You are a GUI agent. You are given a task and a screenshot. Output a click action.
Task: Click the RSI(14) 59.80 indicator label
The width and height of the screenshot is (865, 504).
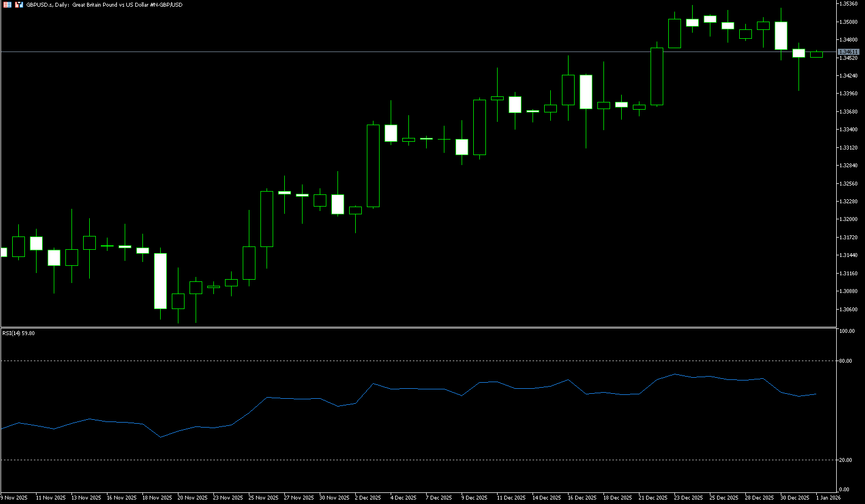coord(18,333)
